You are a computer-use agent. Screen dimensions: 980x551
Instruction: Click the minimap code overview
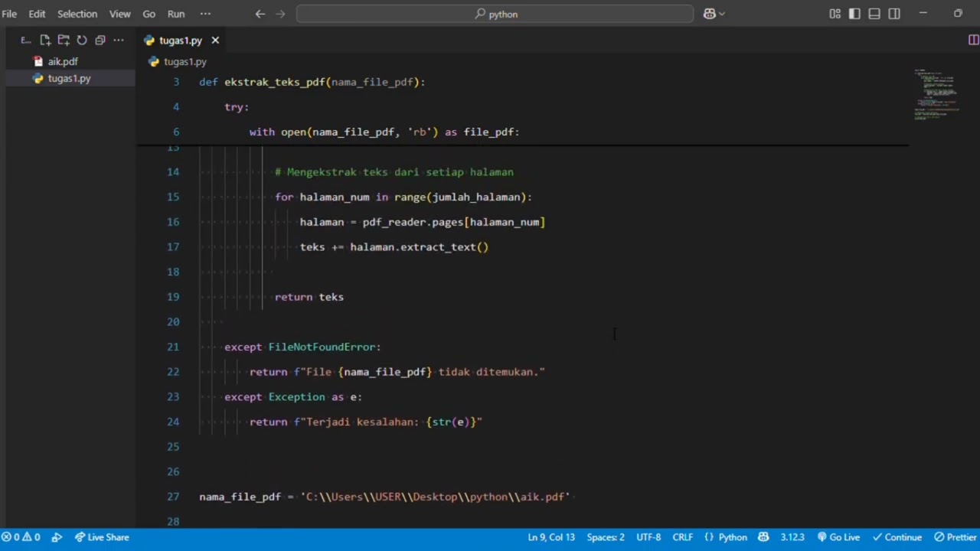point(939,94)
